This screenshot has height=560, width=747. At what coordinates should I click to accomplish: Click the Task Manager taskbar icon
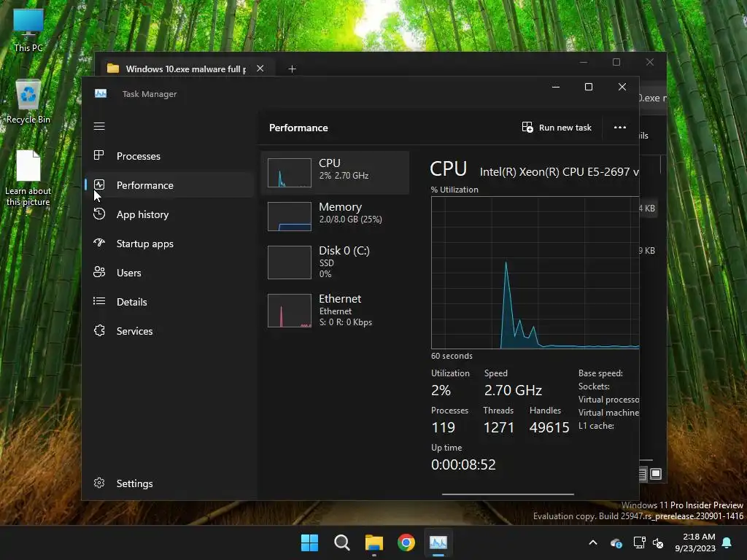click(x=438, y=542)
